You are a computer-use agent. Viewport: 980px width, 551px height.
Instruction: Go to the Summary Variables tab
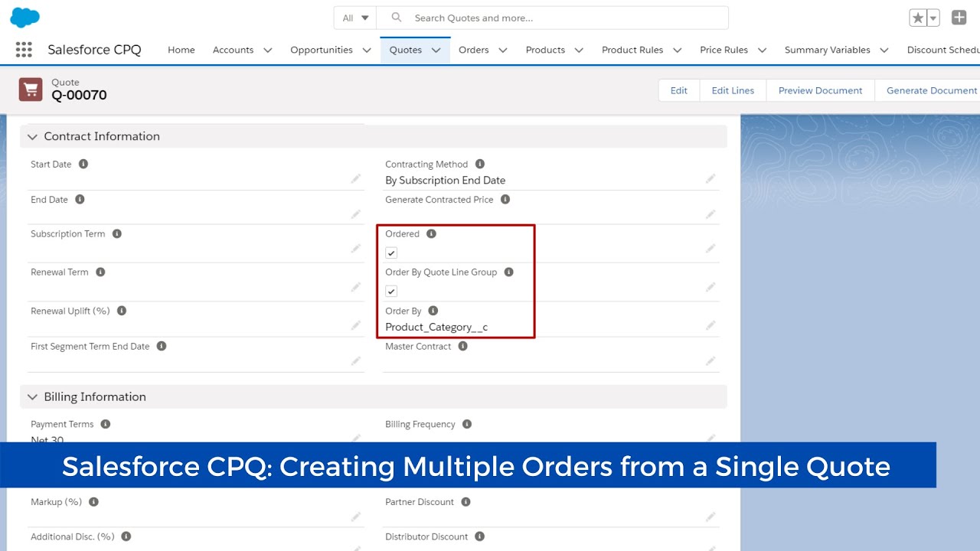click(827, 50)
